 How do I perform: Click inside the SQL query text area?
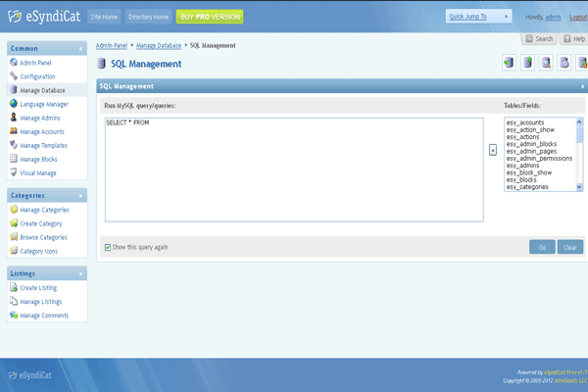[294, 176]
